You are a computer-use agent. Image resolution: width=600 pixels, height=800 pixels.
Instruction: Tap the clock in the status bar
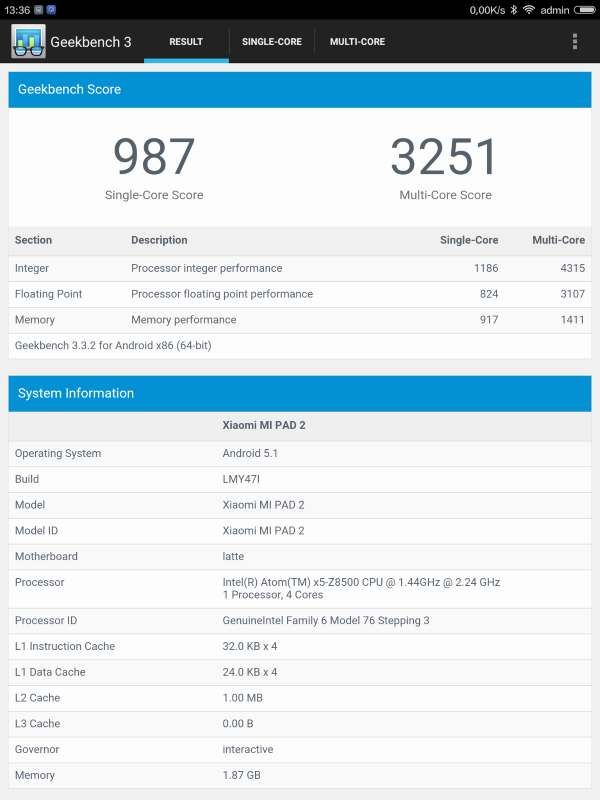16,10
